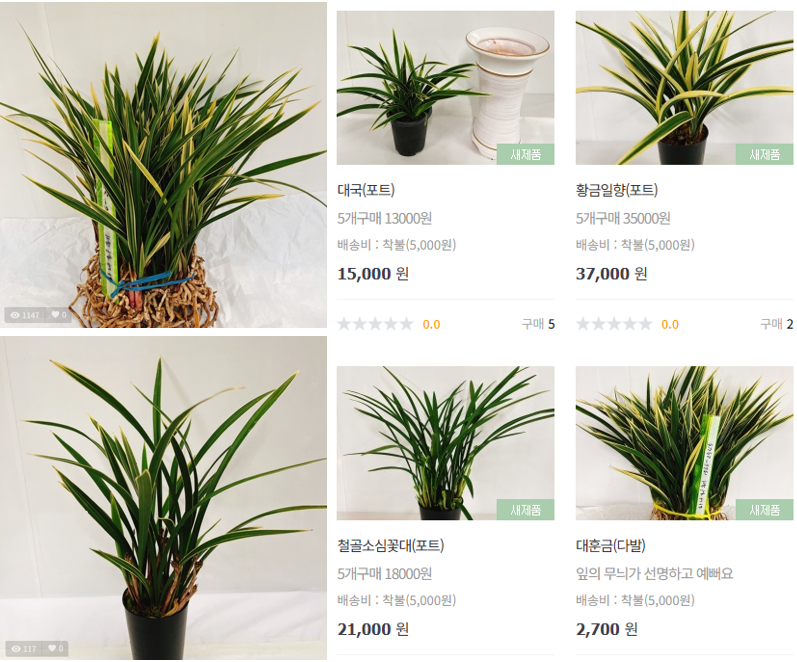Tap the heart icon on the potted orchid photo
The height and width of the screenshot is (662, 797).
(x=52, y=648)
